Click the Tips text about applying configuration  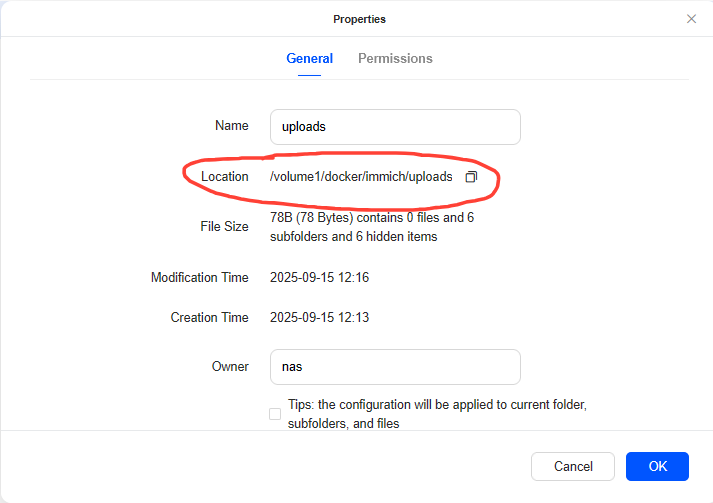tap(435, 414)
